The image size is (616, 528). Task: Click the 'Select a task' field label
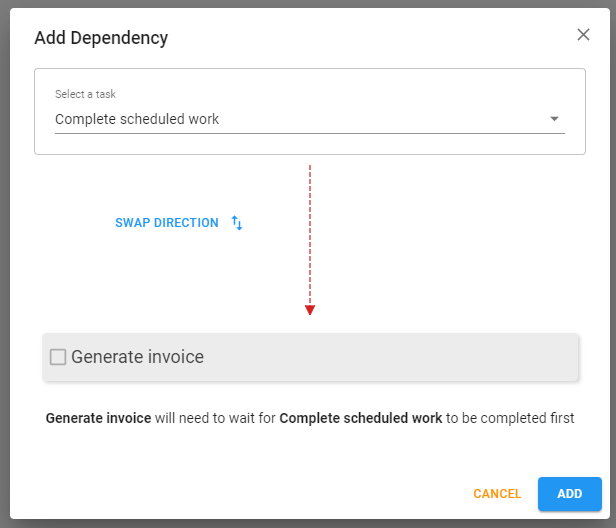click(x=85, y=94)
